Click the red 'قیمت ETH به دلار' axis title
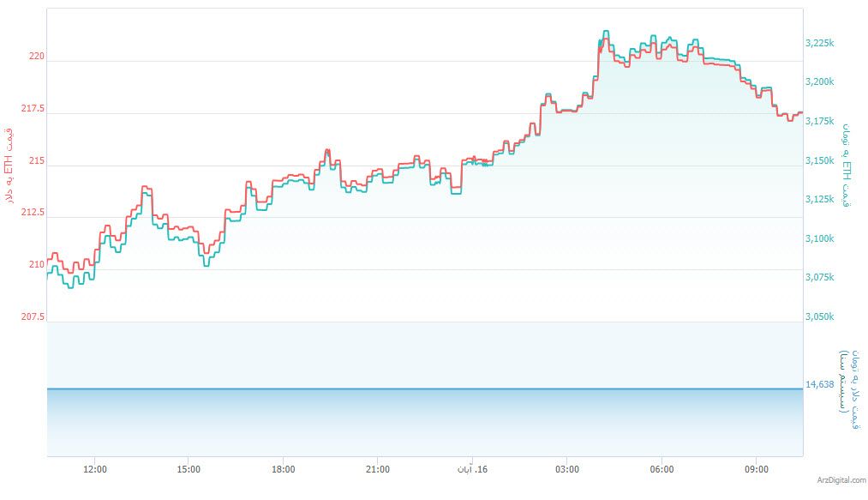Viewport: 868px width, 500px height. coord(10,165)
